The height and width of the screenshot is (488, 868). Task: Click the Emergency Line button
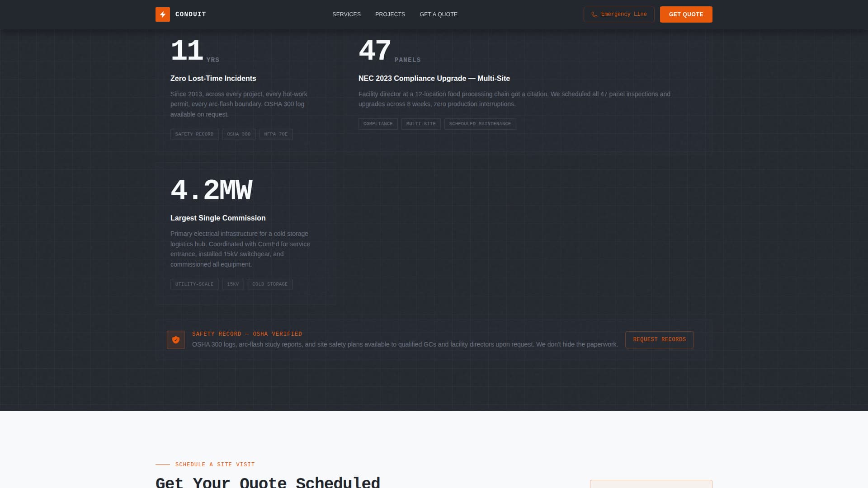coord(619,14)
